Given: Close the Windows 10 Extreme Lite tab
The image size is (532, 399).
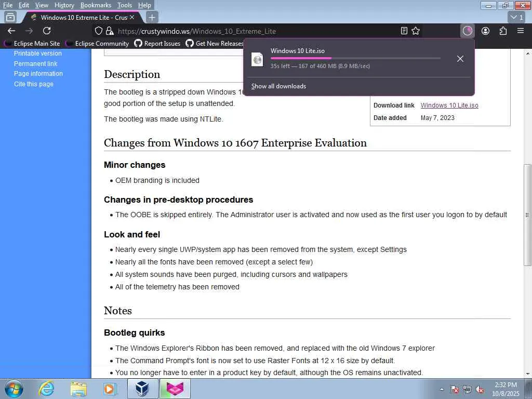Looking at the screenshot, I should tap(132, 17).
